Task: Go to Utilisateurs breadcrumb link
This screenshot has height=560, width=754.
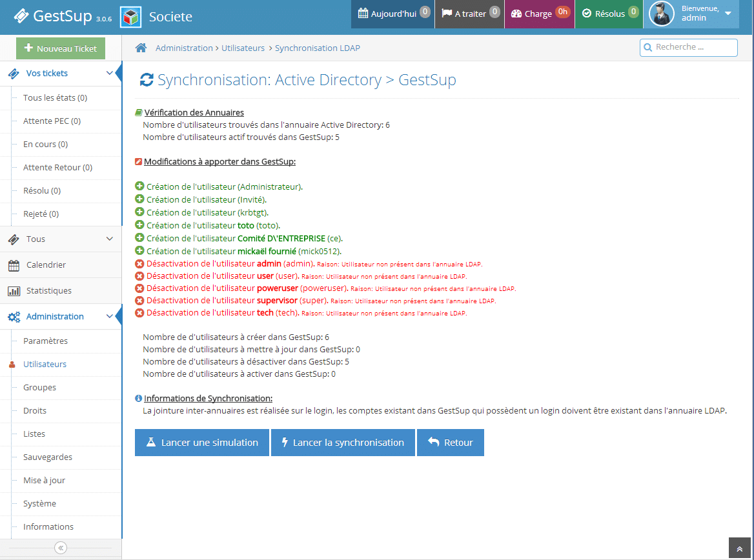Action: tap(243, 48)
